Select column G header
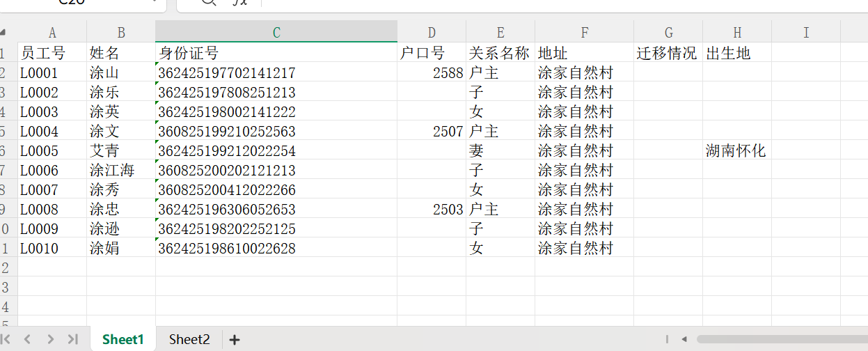Image resolution: width=868 pixels, height=351 pixels. click(668, 32)
